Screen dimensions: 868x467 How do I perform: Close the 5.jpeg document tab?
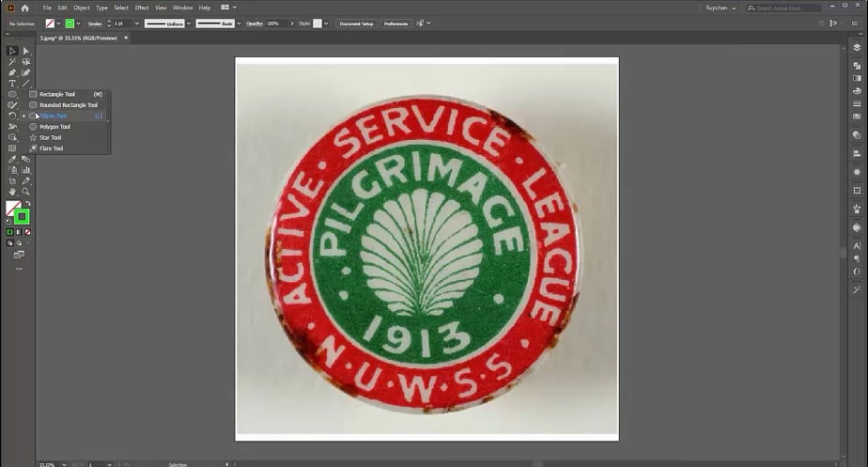click(126, 38)
